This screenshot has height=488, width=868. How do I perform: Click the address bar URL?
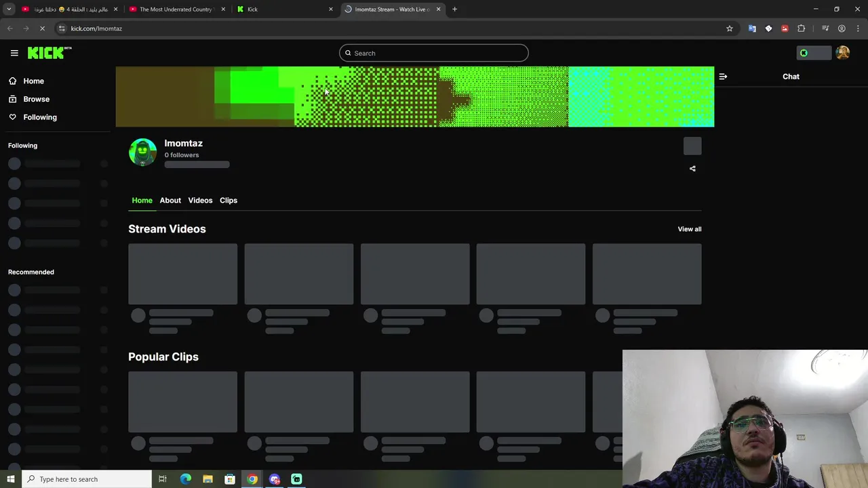(96, 28)
